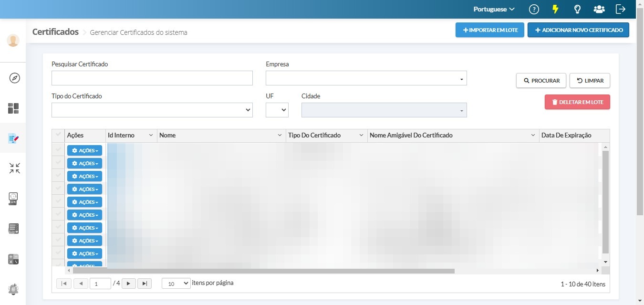Screen dimensions: 644x305
Task: Click the page number input field
Action: (x=100, y=284)
